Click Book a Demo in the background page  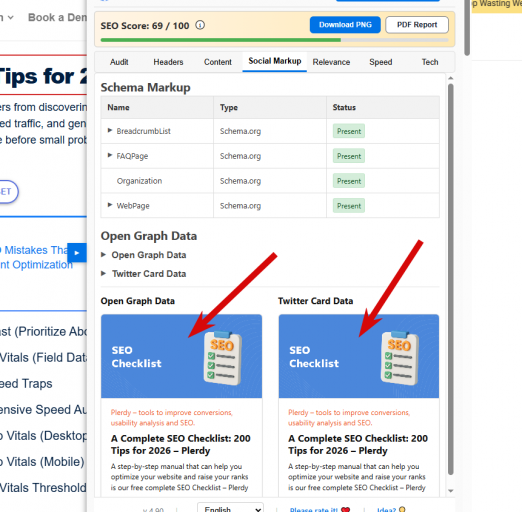[x=57, y=17]
